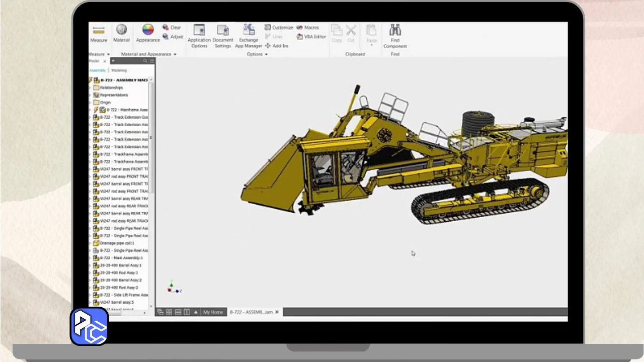This screenshot has width=644, height=362.
Task: Expand the Origin folder in browser
Action: 90,103
